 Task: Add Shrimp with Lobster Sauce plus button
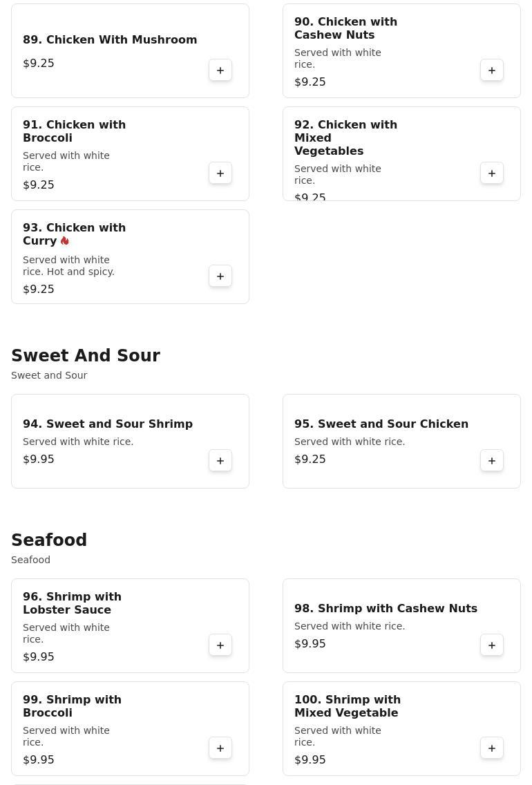(x=220, y=645)
